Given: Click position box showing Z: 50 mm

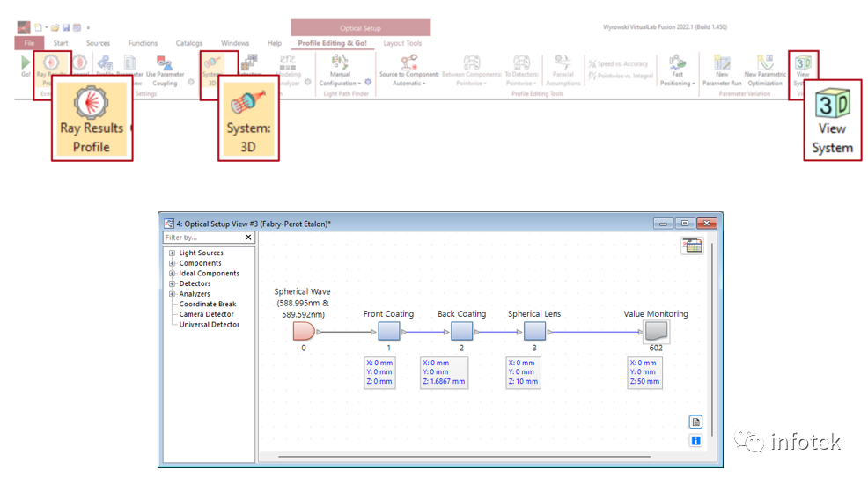Looking at the screenshot, I should [x=644, y=372].
